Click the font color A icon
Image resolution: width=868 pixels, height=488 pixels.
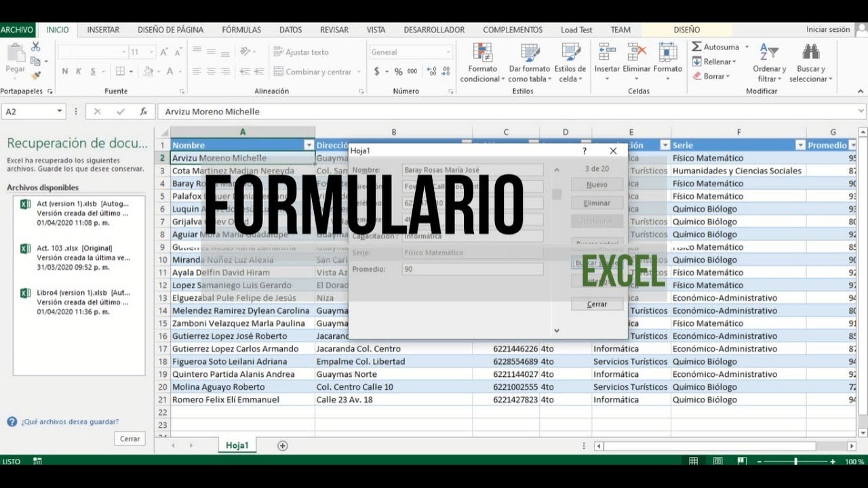point(170,71)
